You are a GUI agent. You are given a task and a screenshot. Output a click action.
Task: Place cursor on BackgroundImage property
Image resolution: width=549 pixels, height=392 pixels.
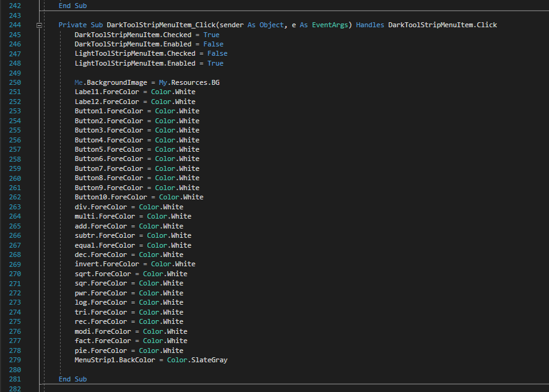117,82
